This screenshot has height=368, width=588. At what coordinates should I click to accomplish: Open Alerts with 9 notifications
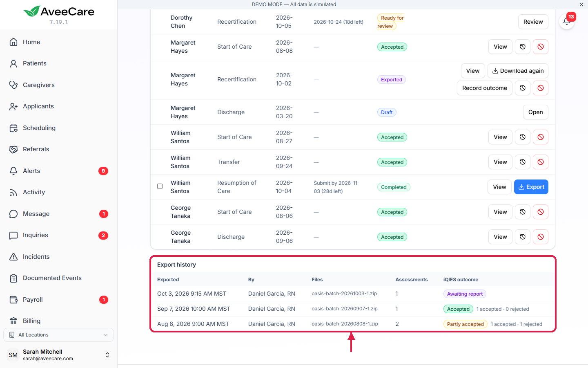(x=58, y=171)
